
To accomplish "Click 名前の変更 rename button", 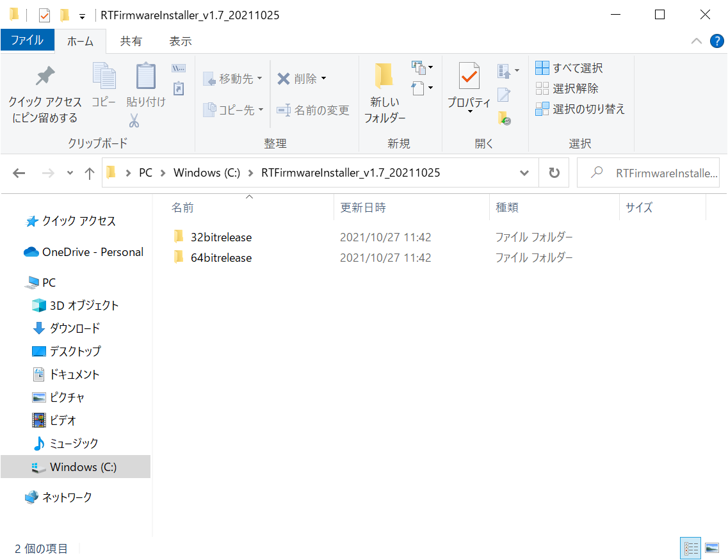I will [x=313, y=110].
